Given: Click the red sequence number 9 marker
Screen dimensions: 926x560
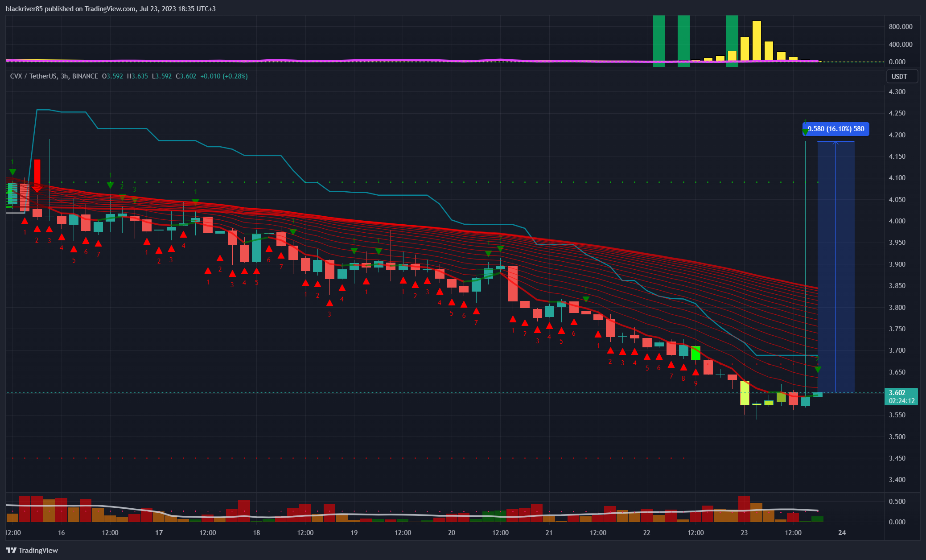Looking at the screenshot, I should [x=696, y=383].
